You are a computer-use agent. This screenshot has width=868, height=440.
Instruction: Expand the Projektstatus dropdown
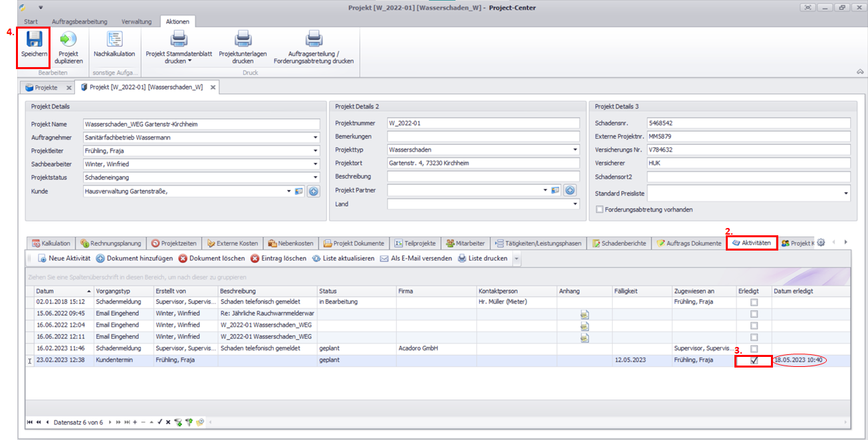click(315, 177)
